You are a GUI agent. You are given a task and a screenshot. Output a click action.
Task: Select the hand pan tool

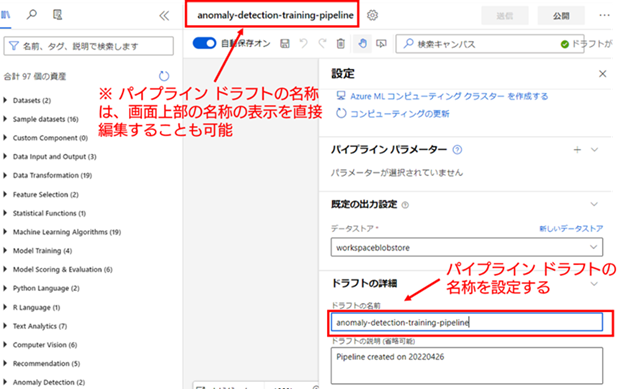[362, 43]
